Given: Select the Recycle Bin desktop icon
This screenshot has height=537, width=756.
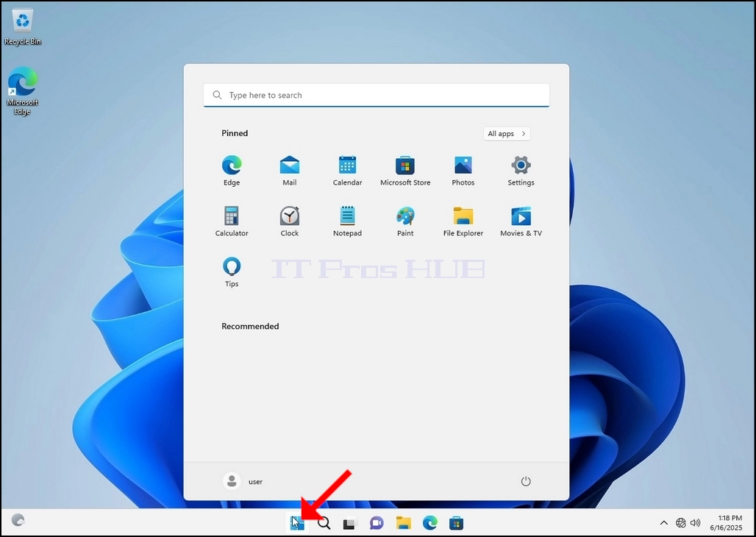Looking at the screenshot, I should click(22, 27).
